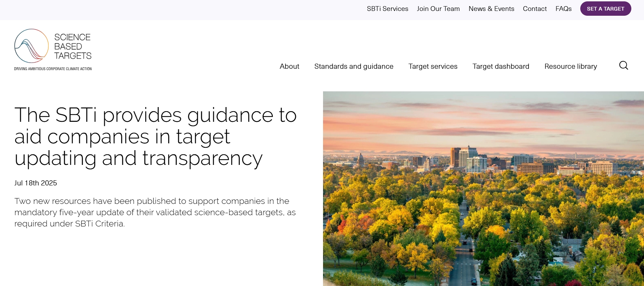This screenshot has width=644, height=286.
Task: Click the SCIENCE BASED TARGETS wordmark
Action: (73, 47)
